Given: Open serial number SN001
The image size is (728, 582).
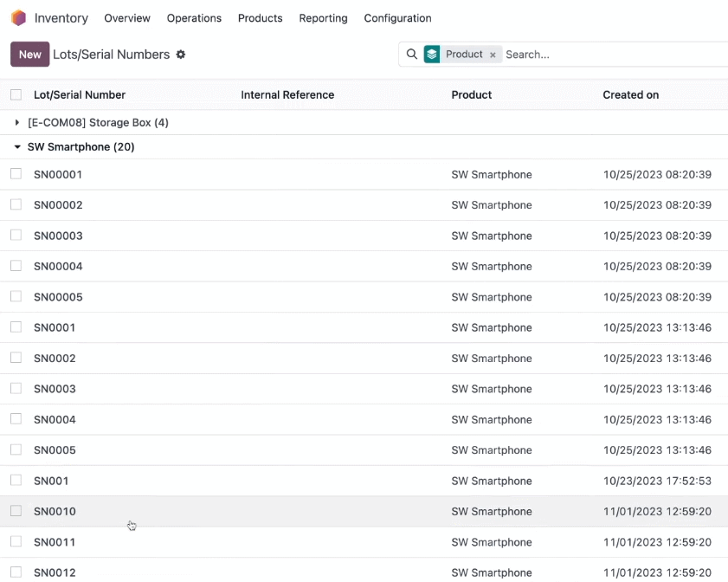Looking at the screenshot, I should [51, 482].
